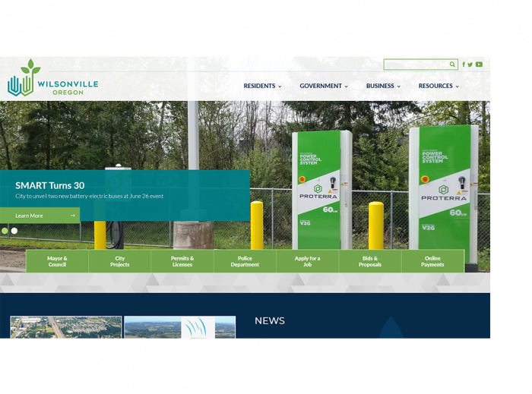
Task: Visit the Police Department page
Action: coord(245,261)
